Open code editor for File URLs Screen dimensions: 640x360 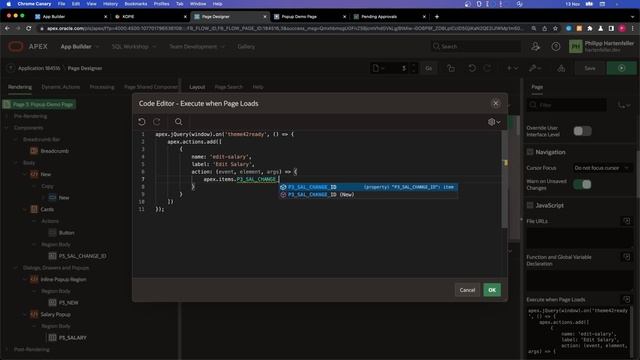627,221
